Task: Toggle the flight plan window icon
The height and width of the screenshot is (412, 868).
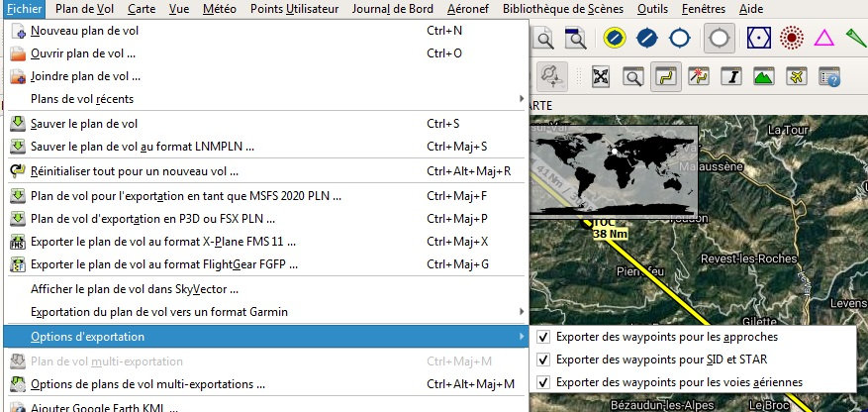Action: 666,76
